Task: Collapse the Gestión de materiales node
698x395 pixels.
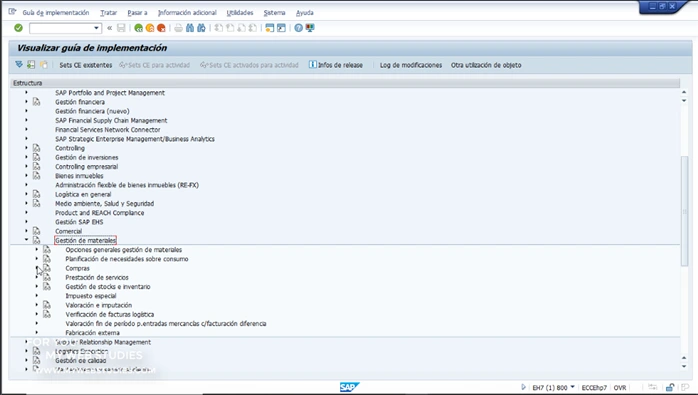Action: click(26, 240)
